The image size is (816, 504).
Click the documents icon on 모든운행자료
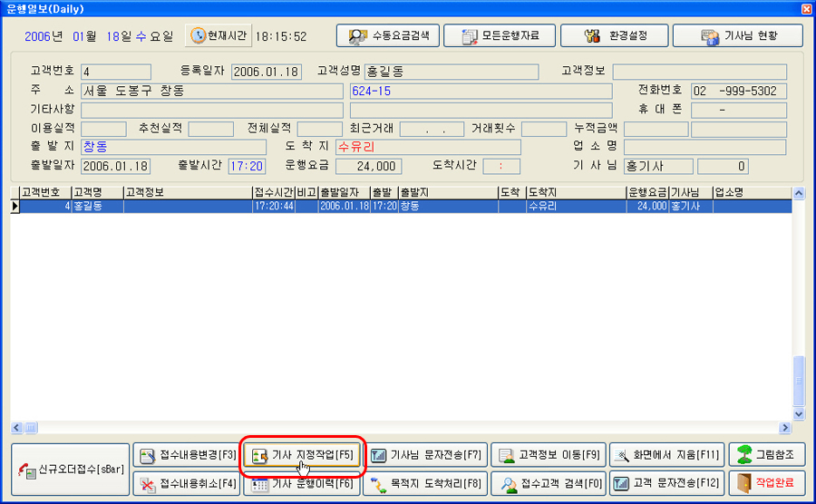(470, 36)
